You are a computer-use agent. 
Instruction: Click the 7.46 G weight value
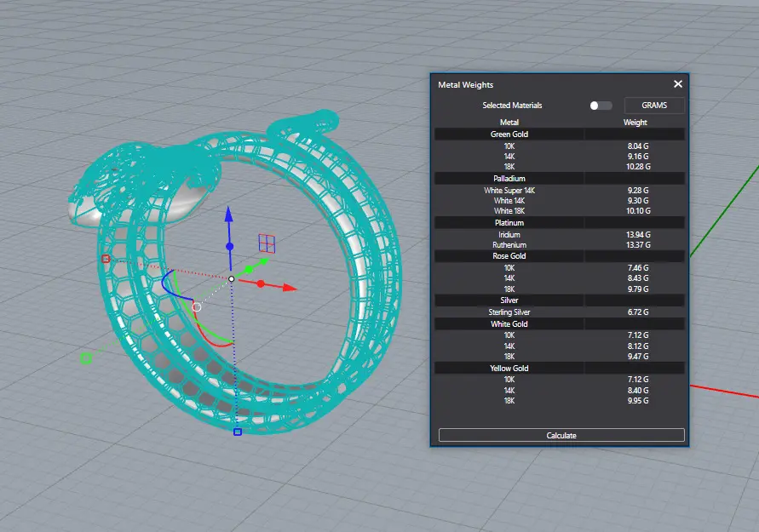pyautogui.click(x=638, y=268)
